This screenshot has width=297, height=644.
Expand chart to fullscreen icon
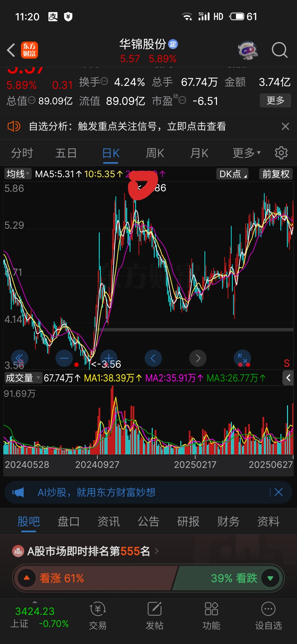pyautogui.click(x=242, y=358)
